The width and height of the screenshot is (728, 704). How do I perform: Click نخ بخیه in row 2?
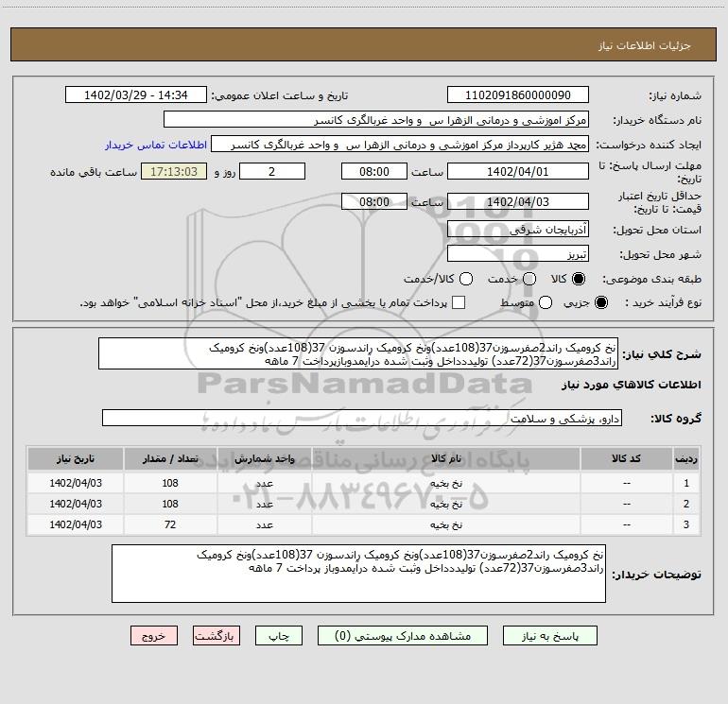(446, 504)
